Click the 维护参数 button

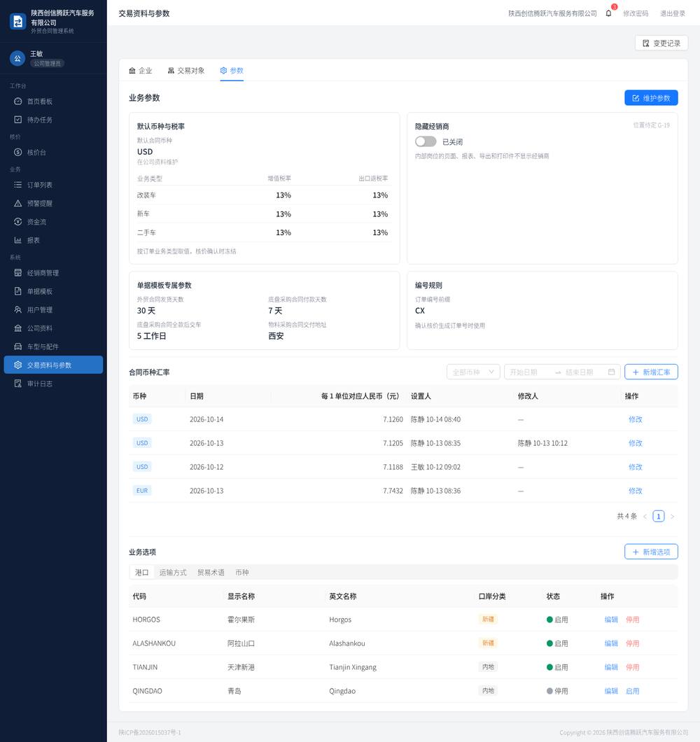(x=651, y=98)
